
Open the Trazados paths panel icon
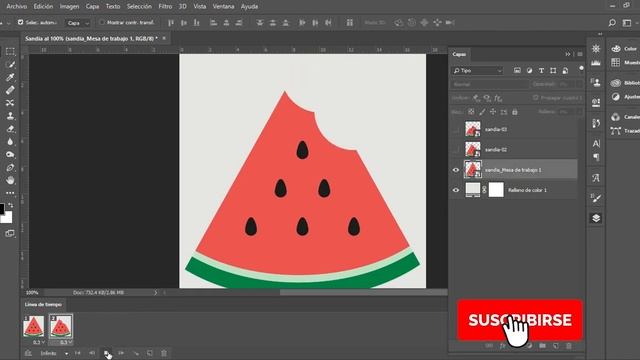point(616,131)
